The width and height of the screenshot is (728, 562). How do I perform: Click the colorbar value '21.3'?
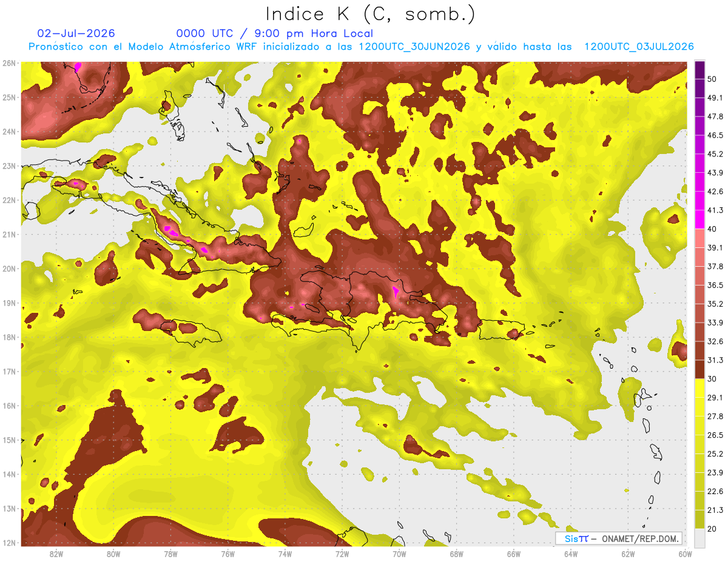pyautogui.click(x=715, y=510)
